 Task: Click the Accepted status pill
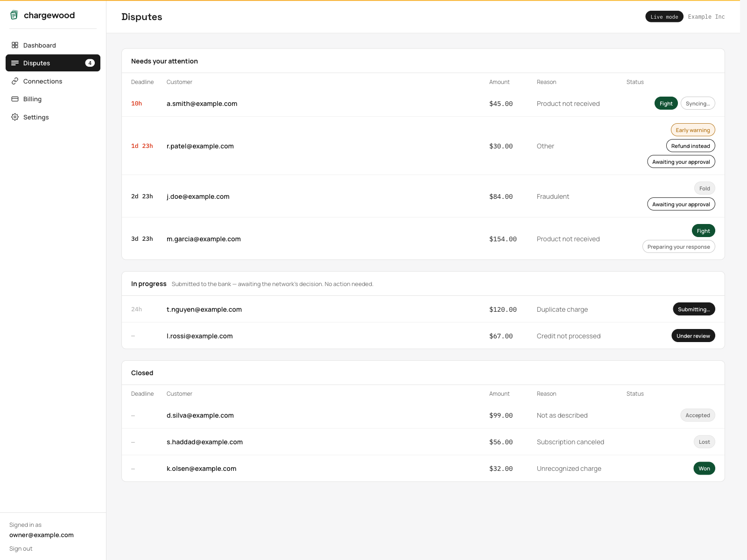click(x=698, y=415)
